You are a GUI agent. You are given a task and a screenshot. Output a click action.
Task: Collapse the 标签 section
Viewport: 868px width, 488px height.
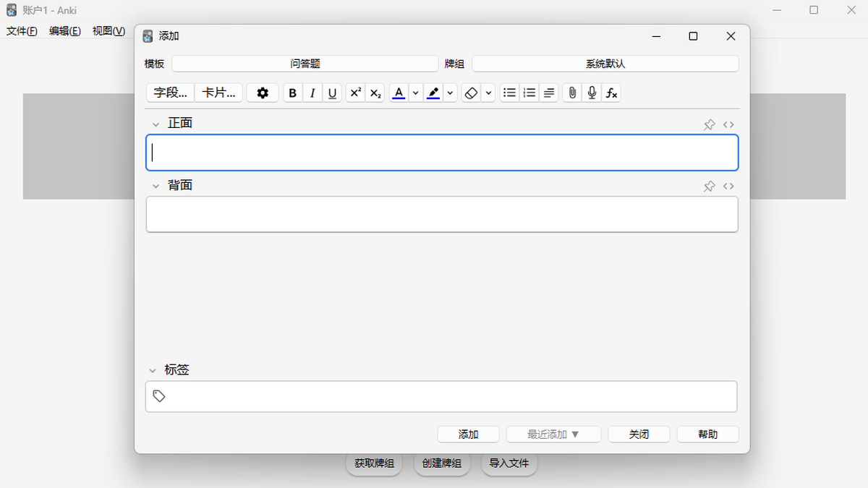click(x=153, y=370)
